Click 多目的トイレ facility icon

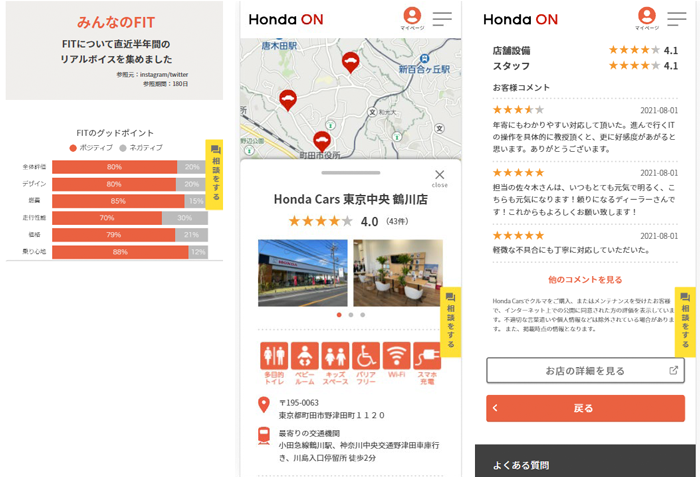click(274, 356)
